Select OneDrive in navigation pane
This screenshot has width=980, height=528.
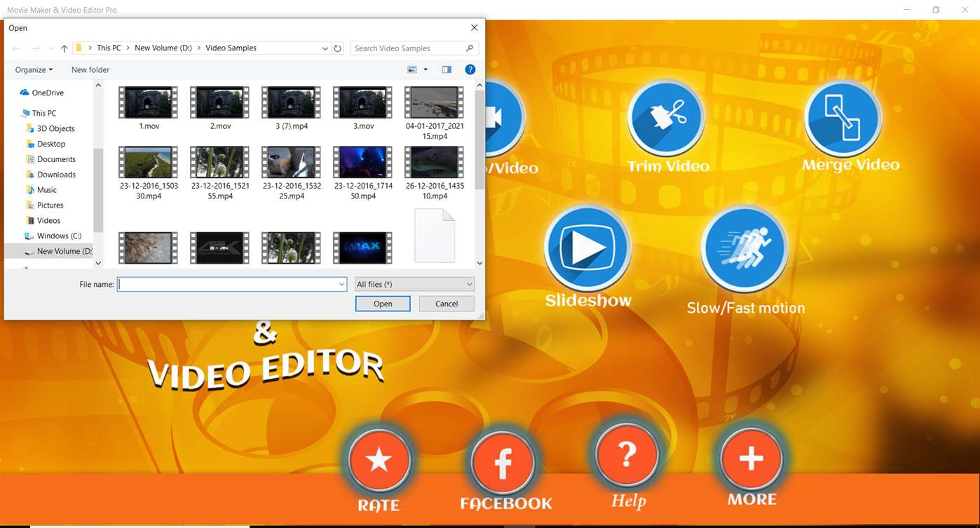pos(48,93)
